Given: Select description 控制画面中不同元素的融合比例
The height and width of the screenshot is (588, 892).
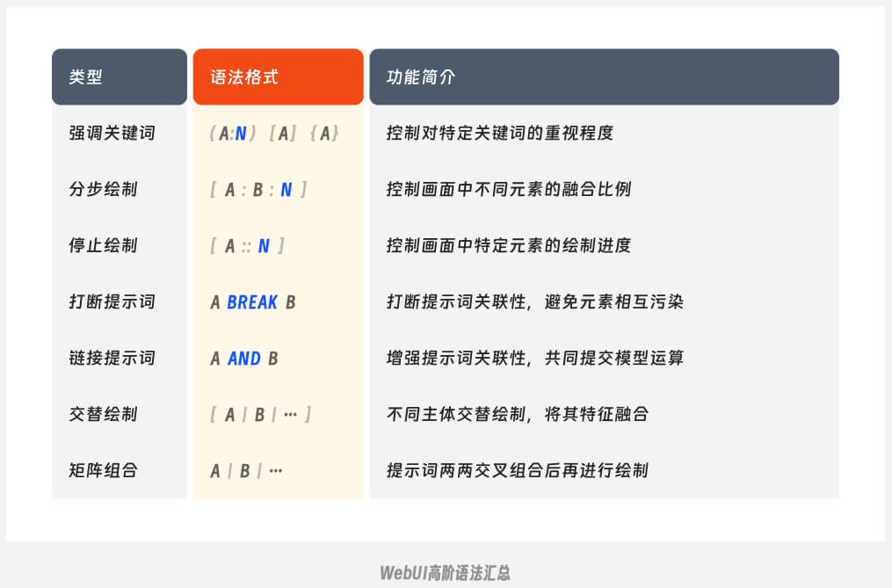Looking at the screenshot, I should [508, 190].
